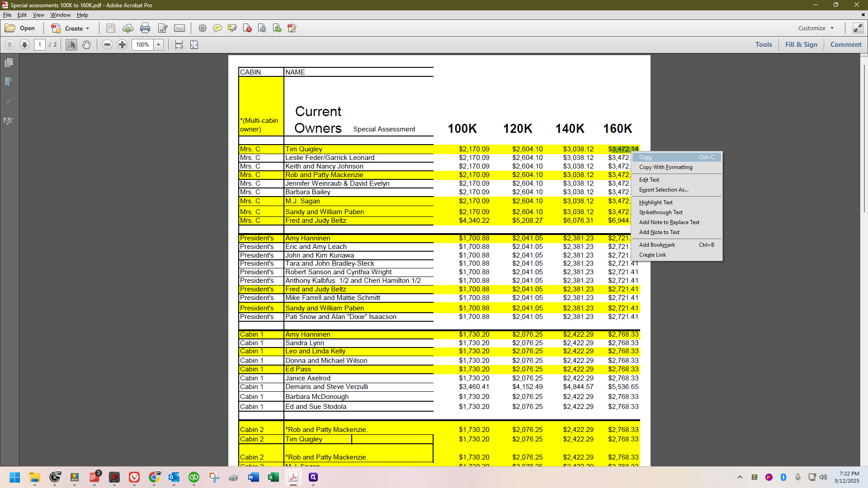The height and width of the screenshot is (488, 868).
Task: Activate the Hand pan tool
Action: 86,44
